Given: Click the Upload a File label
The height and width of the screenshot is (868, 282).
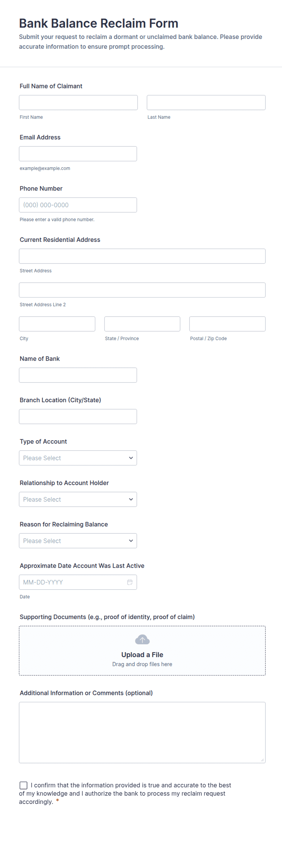Looking at the screenshot, I should (x=142, y=655).
